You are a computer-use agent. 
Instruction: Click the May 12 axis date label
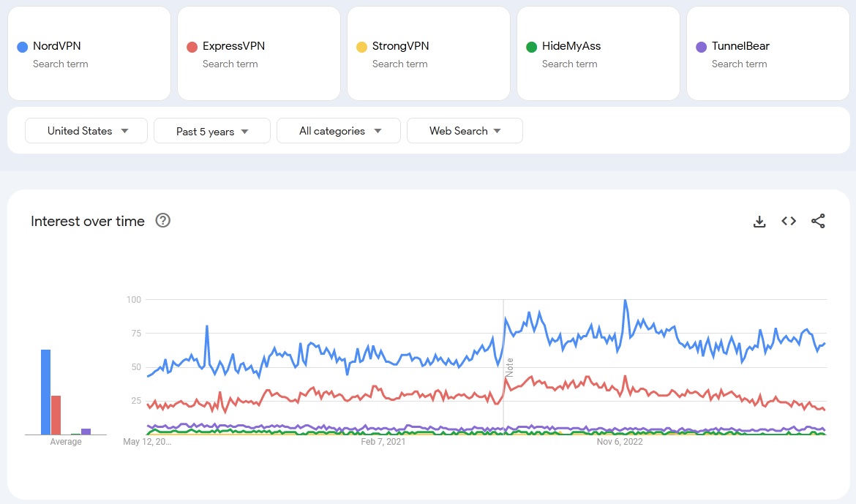click(x=147, y=442)
